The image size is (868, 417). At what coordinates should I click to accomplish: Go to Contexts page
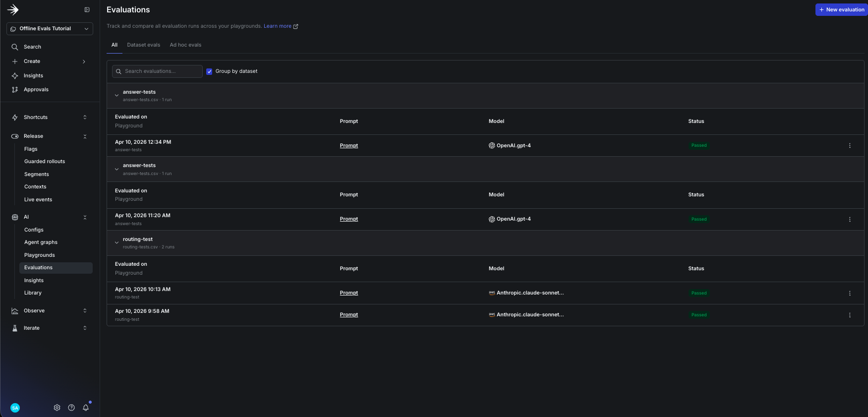click(x=35, y=187)
